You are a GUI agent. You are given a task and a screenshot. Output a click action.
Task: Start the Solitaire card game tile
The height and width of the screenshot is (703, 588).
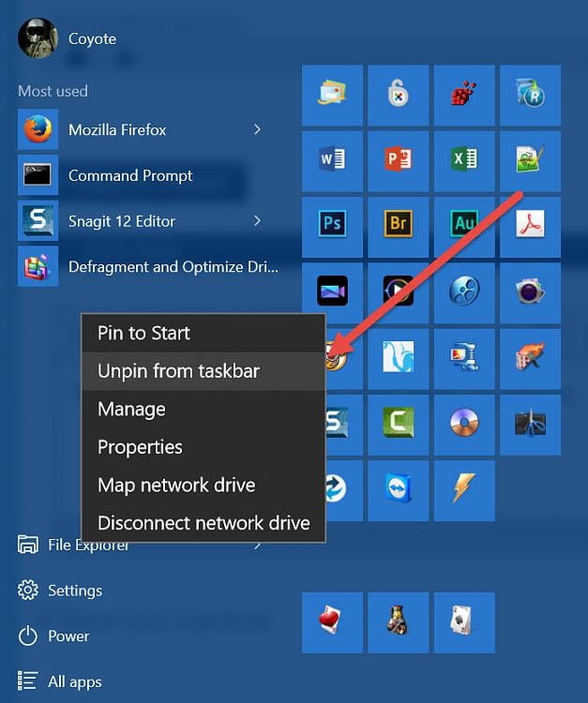tap(464, 622)
